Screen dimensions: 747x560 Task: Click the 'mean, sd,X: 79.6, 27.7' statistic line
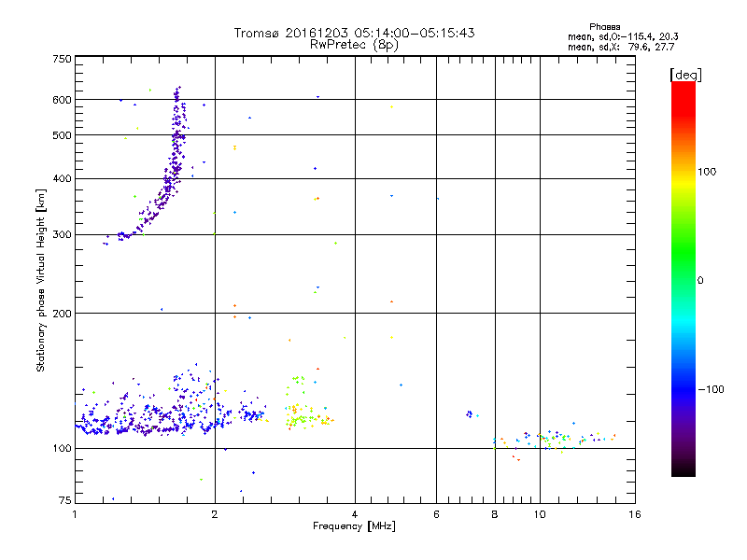[621, 47]
